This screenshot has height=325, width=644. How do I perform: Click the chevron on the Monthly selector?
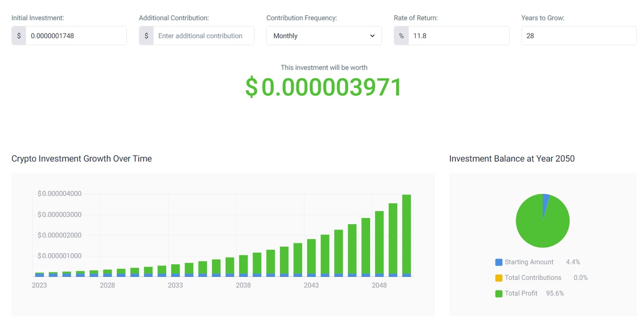tap(372, 35)
